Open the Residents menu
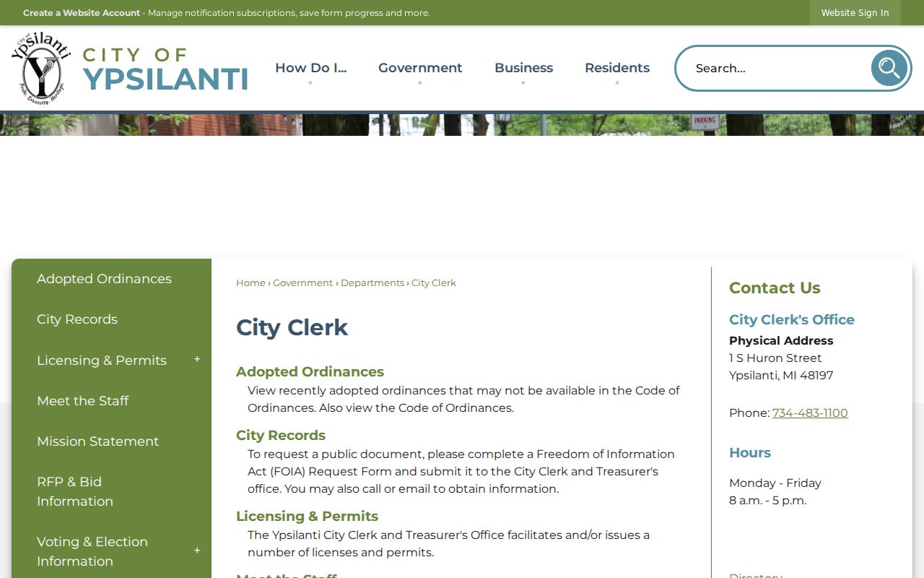 tap(617, 68)
